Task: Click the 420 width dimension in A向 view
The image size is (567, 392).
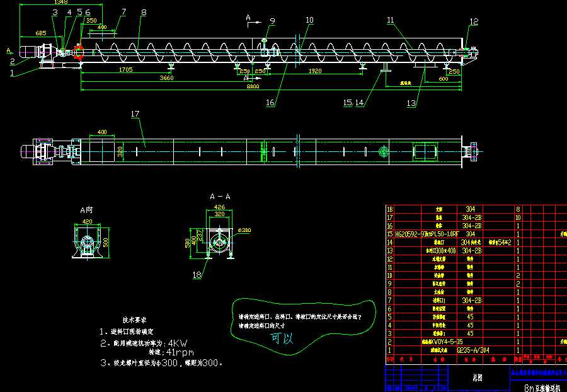Action: tap(86, 221)
